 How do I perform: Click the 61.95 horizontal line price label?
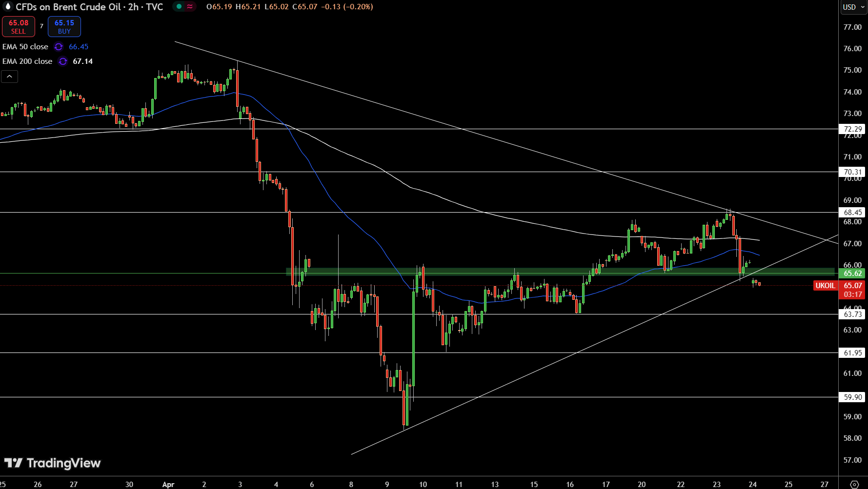point(853,353)
